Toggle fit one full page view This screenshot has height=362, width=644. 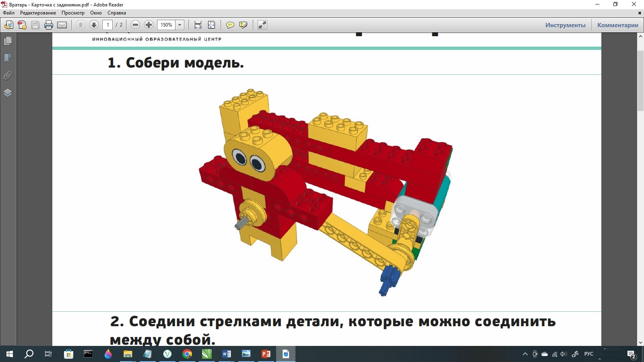[211, 25]
